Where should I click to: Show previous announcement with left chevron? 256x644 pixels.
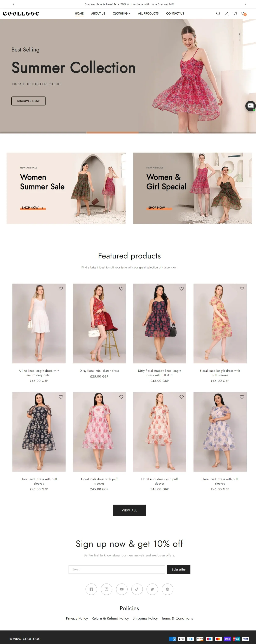coord(13,4)
